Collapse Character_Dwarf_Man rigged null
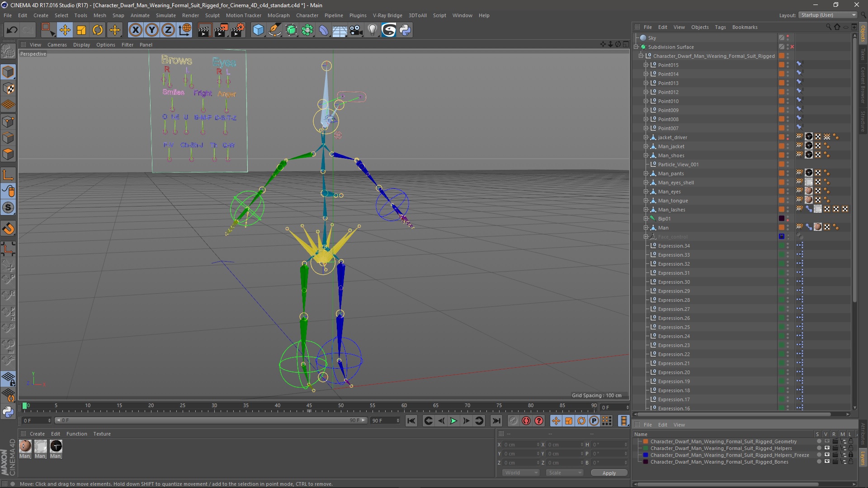 point(641,56)
